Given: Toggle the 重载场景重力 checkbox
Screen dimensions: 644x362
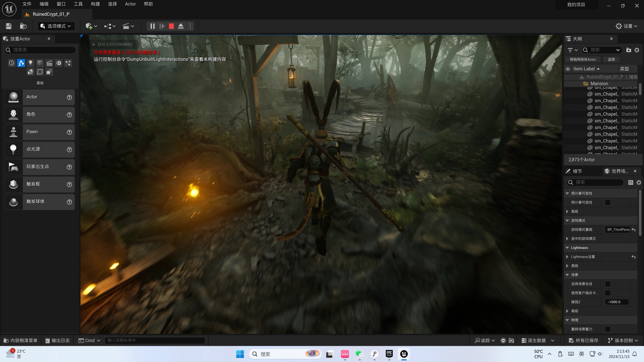Looking at the screenshot, I should point(607,329).
